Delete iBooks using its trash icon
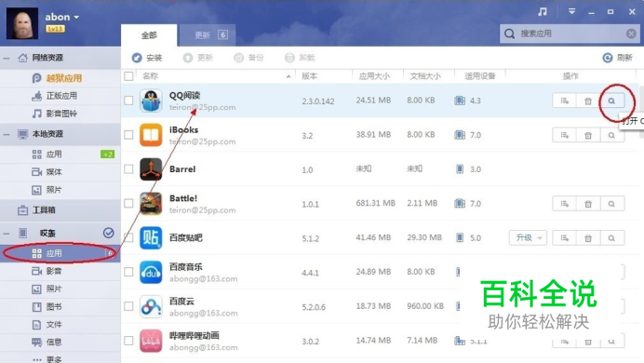644x363 pixels. [588, 135]
